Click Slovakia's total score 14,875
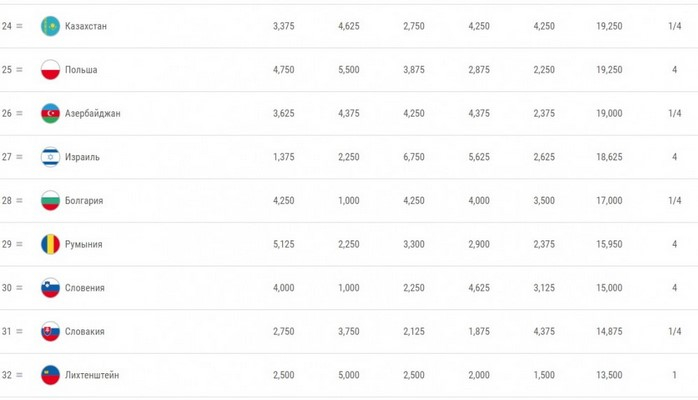Viewport: 698px width, 400px height. point(608,332)
